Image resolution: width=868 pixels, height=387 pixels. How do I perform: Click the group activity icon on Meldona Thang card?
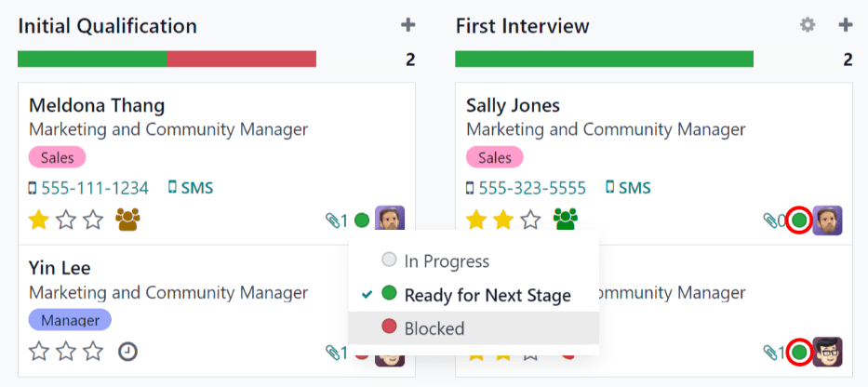pos(127,220)
